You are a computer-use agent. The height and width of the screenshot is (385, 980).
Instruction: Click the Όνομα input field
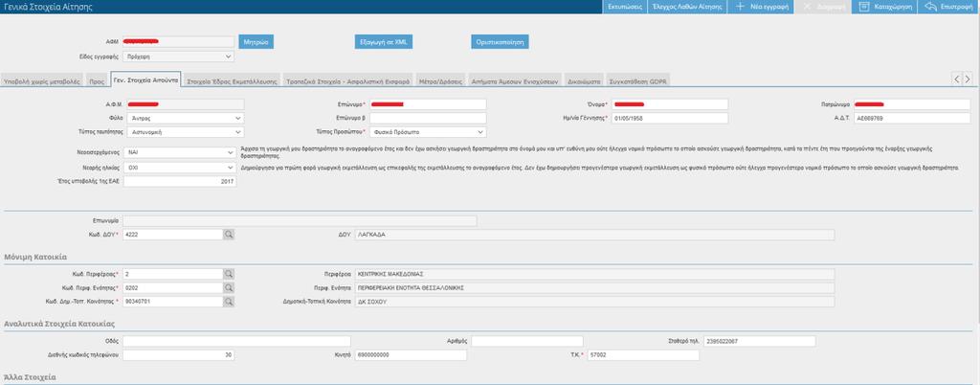669,104
